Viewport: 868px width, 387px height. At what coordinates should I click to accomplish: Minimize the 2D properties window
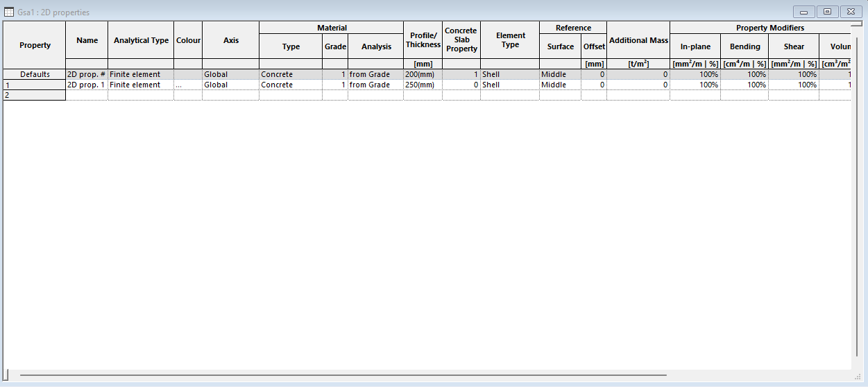point(803,12)
